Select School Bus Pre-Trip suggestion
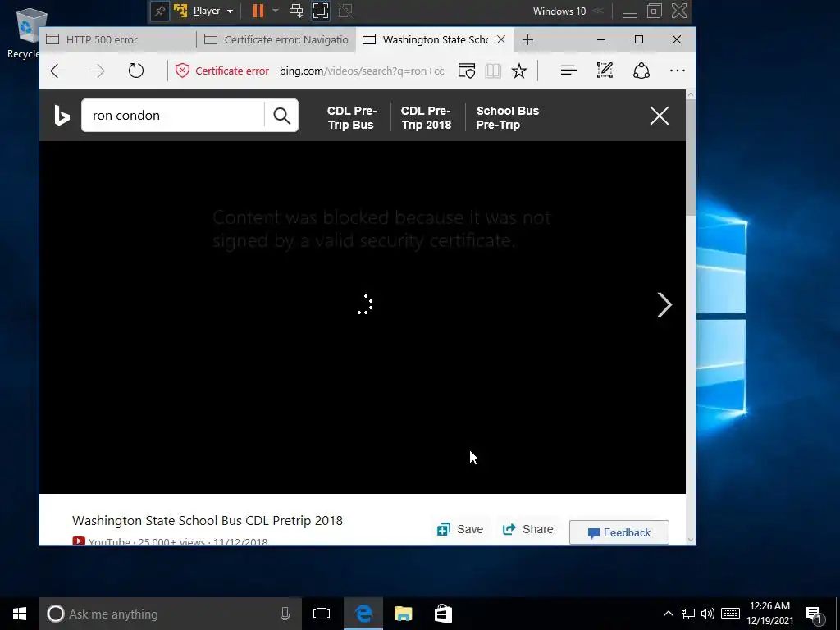Viewport: 840px width, 630px height. (507, 118)
